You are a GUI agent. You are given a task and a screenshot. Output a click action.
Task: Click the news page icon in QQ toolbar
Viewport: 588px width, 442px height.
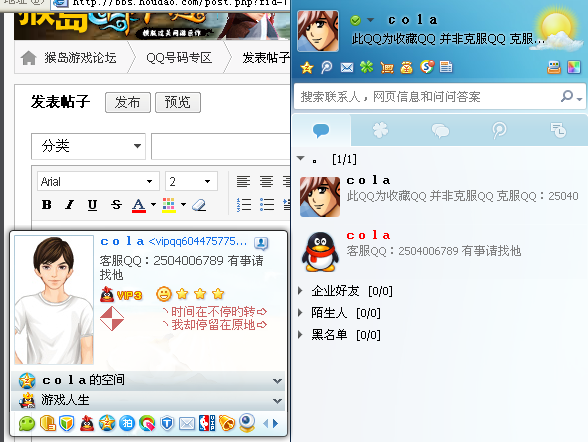click(x=446, y=67)
